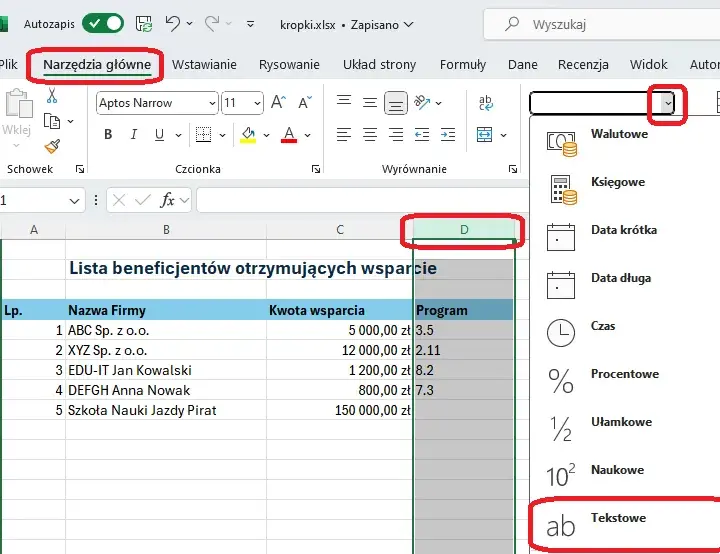Screen dimensions: 720x554
Task: Expand the kropki.xlsx Zapisano file menu
Action: pyautogui.click(x=347, y=25)
